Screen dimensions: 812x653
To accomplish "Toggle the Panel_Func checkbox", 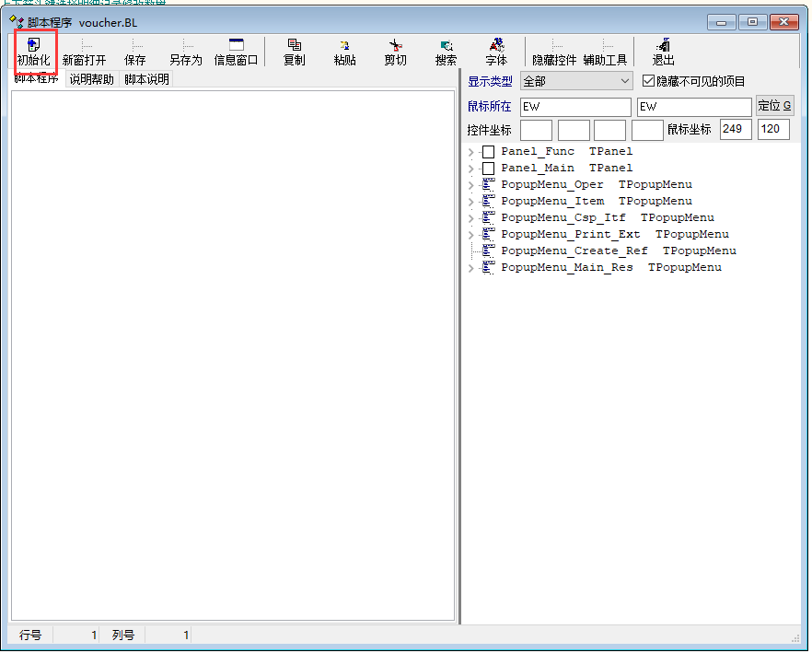I will pos(489,152).
